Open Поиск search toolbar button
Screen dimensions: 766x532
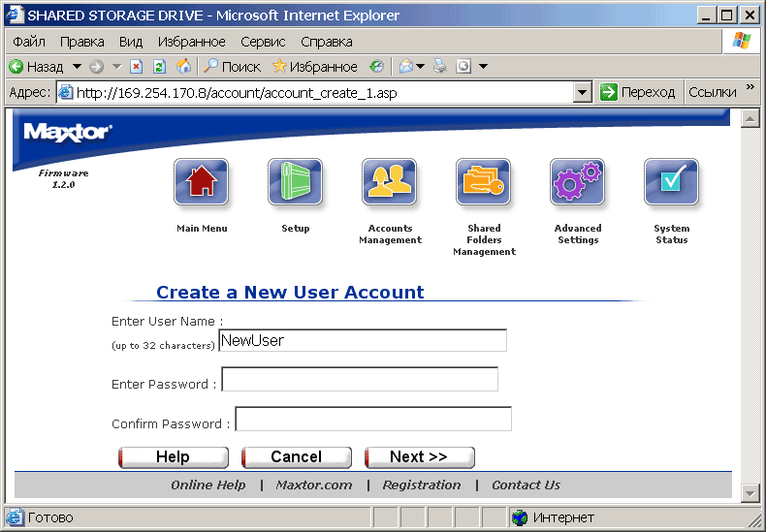coord(232,66)
